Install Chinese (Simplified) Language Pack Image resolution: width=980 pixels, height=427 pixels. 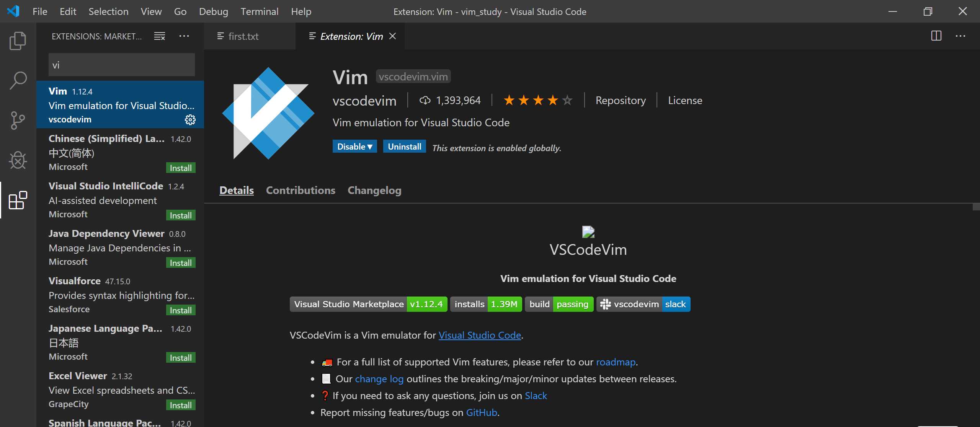pos(181,168)
